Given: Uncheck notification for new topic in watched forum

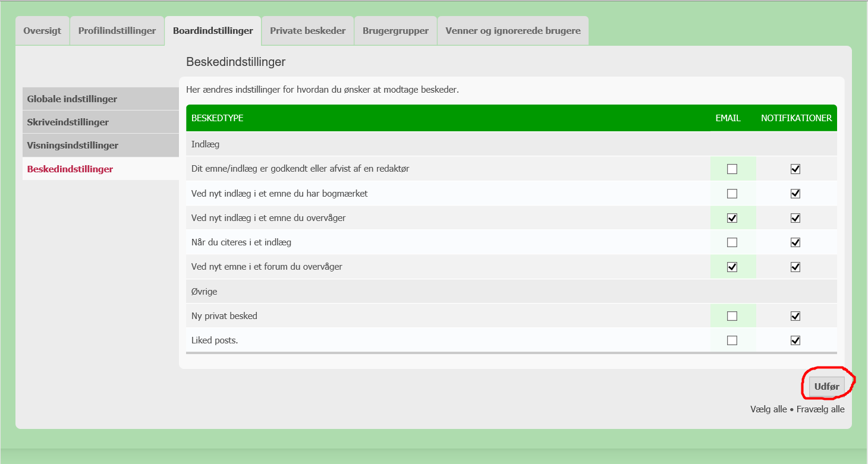Looking at the screenshot, I should 795,267.
